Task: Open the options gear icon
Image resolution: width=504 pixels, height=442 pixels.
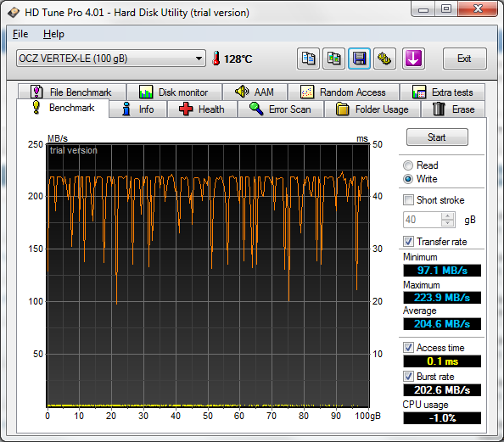Action: coord(384,59)
